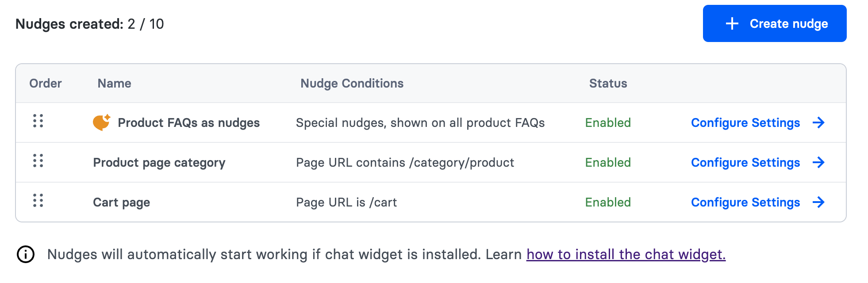868x283 pixels.
Task: Click the drag handle for Product FAQs row
Action: (38, 121)
